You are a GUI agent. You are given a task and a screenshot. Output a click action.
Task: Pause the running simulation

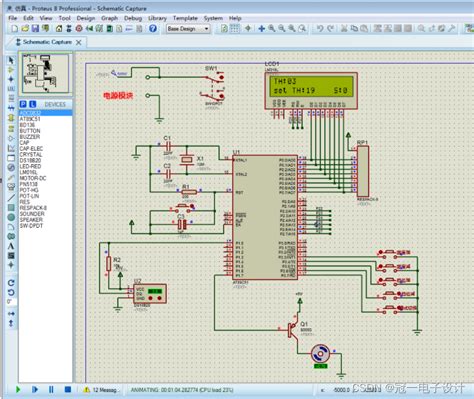(x=51, y=389)
